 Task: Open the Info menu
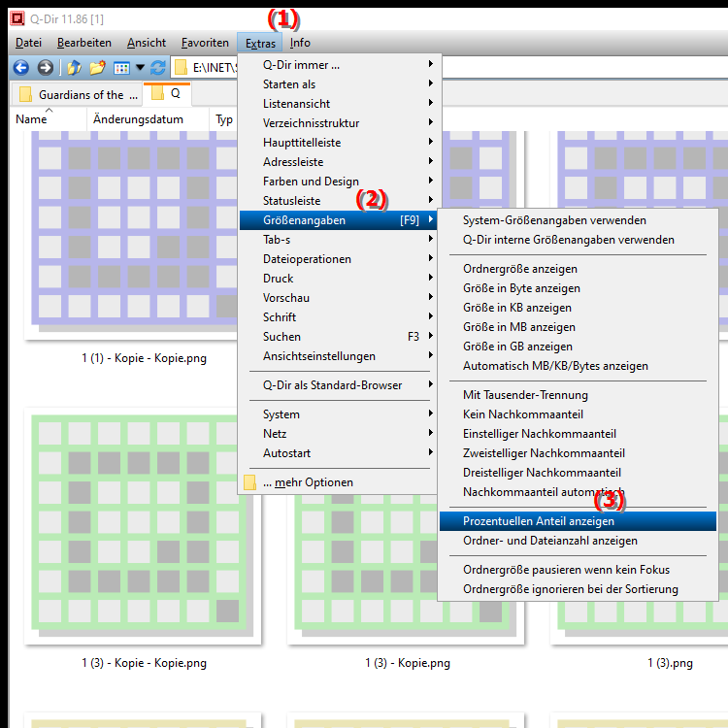click(x=300, y=43)
